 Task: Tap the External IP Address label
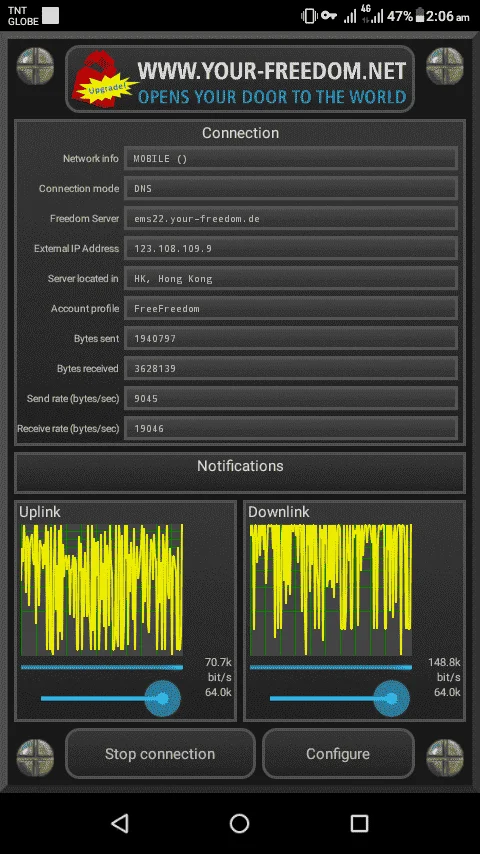76,249
